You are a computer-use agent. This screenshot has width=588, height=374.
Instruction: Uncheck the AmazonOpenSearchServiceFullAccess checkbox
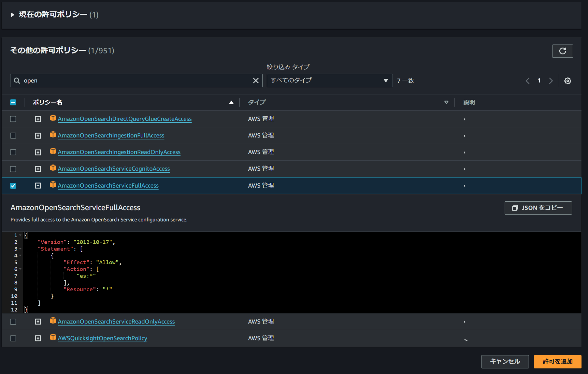[x=13, y=186]
